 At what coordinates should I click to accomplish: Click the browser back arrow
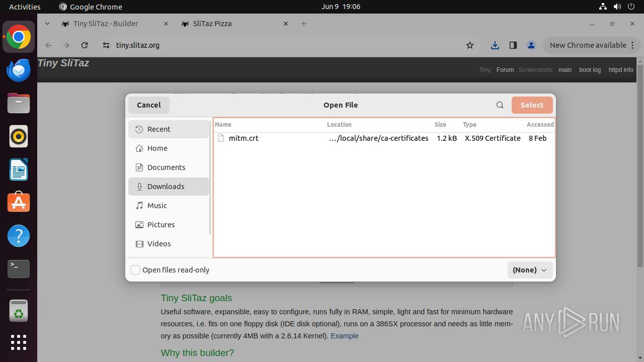click(48, 45)
